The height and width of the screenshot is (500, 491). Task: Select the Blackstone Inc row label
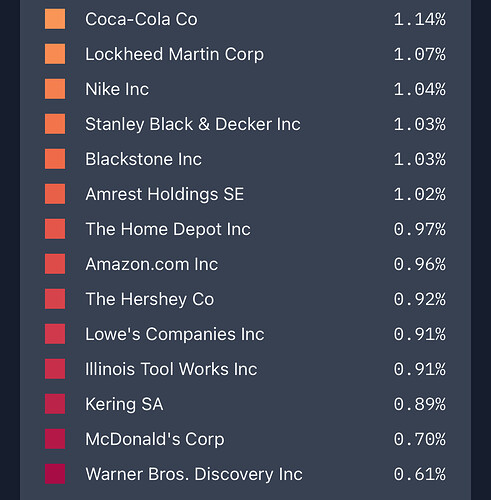(x=143, y=159)
